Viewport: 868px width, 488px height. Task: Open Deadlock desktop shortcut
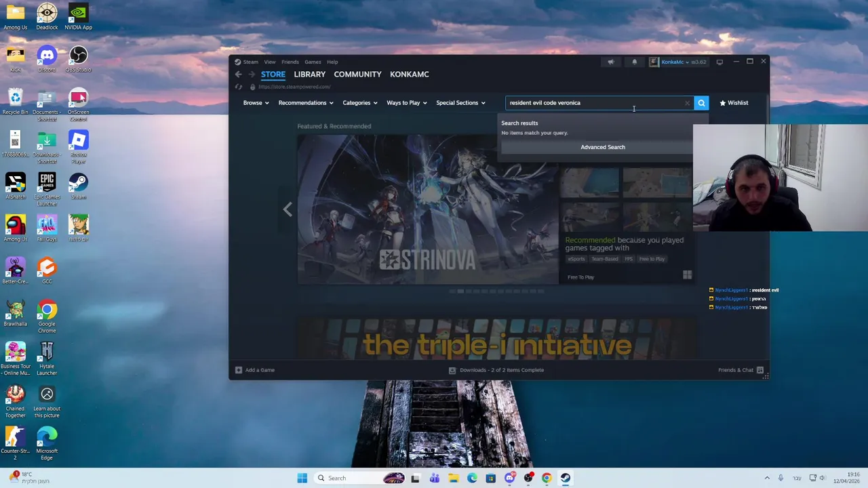(47, 17)
